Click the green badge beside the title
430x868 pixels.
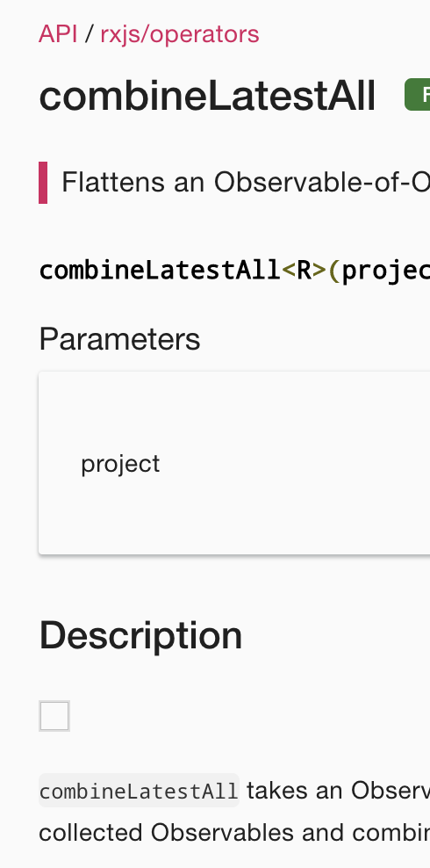click(x=418, y=95)
